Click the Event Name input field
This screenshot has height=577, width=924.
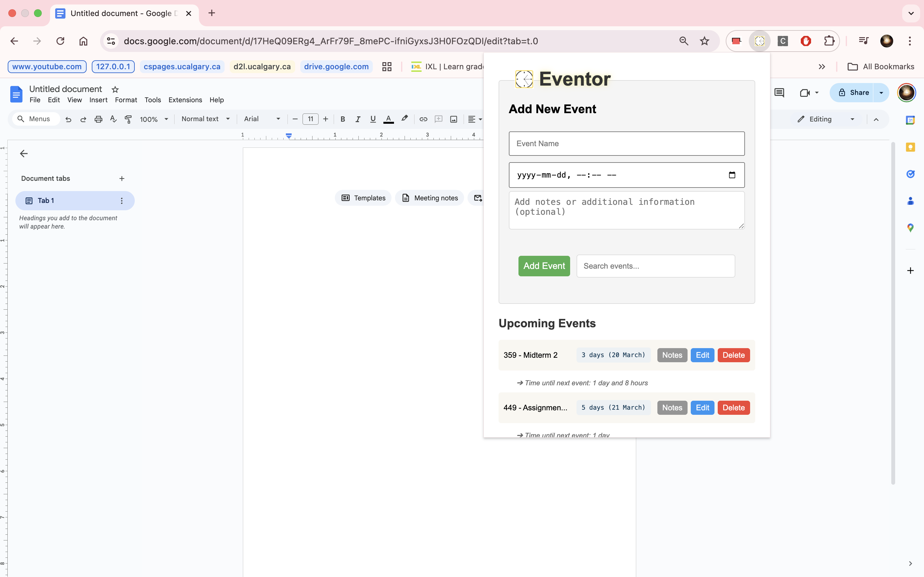click(x=626, y=144)
